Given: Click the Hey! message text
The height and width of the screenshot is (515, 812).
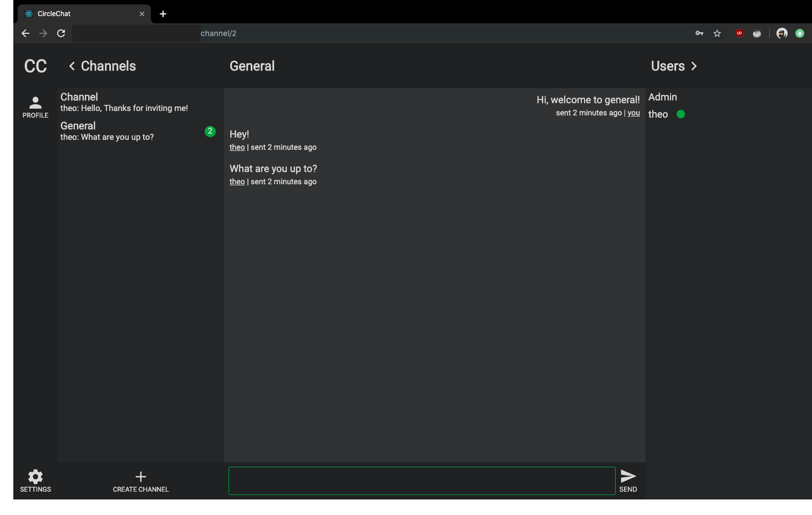Looking at the screenshot, I should 240,134.
